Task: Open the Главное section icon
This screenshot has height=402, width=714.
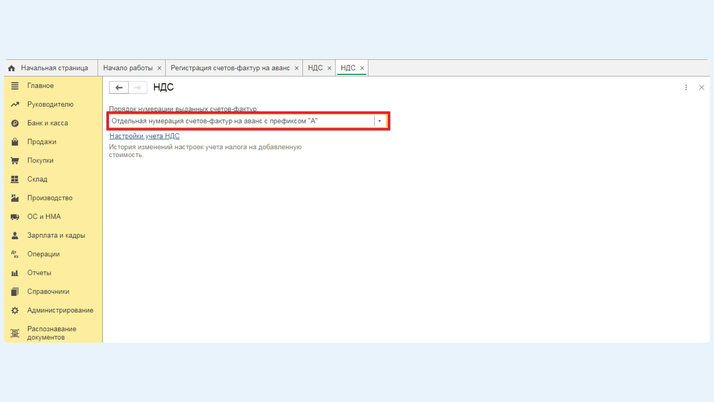Action: (15, 86)
